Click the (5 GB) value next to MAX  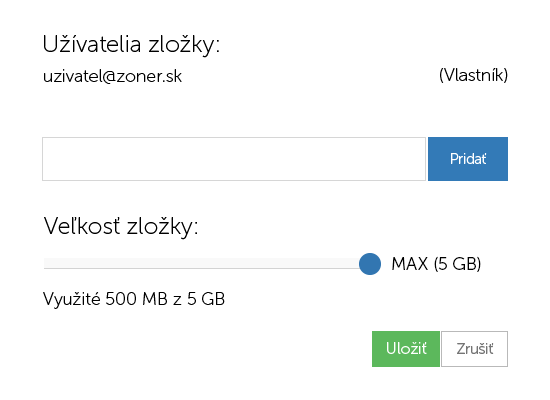point(457,264)
